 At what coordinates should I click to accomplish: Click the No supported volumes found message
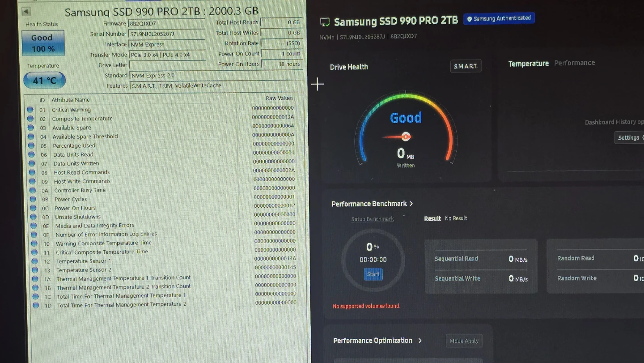[x=366, y=306]
